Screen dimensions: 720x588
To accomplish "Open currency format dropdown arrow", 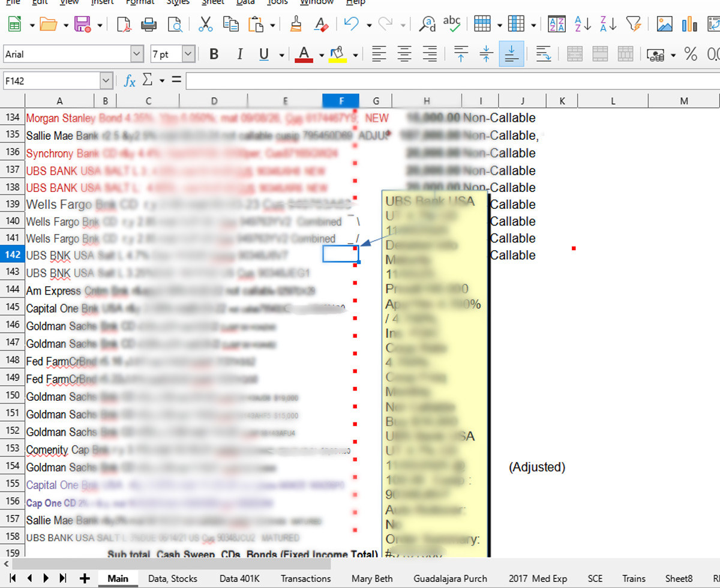I will click(673, 55).
